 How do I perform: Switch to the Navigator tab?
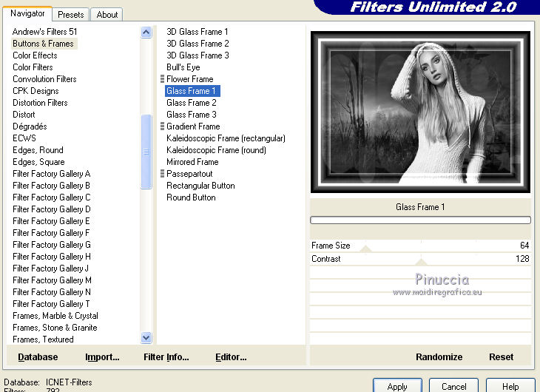coord(27,13)
